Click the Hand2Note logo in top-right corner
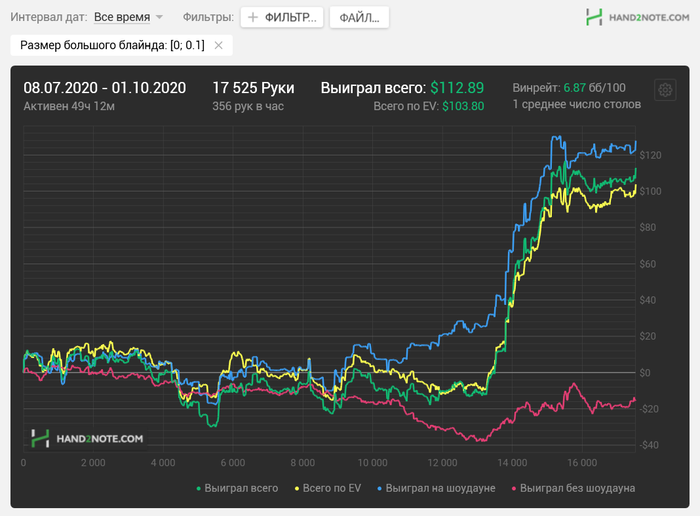Viewport: 700px width, 516px height. (x=636, y=17)
